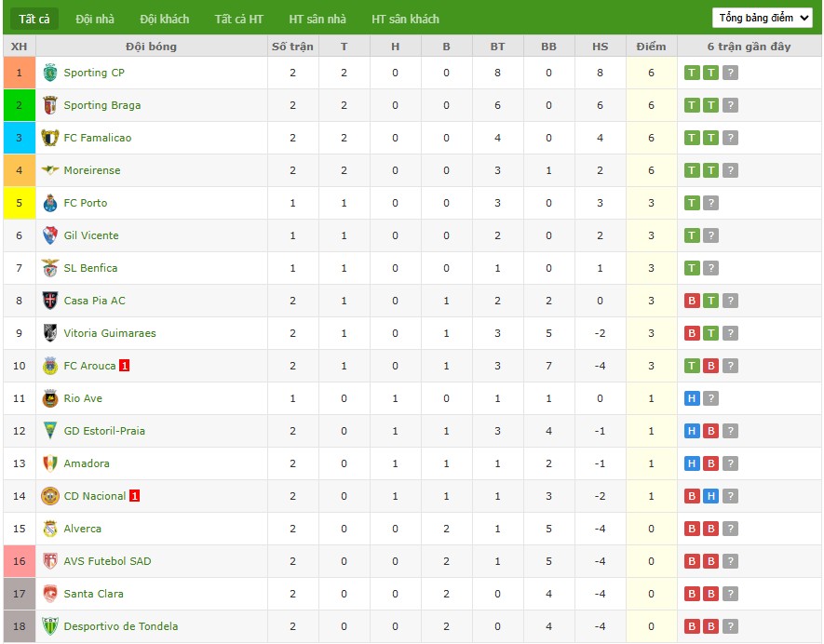Screen dimensions: 824x644
Task: Switch to the Đội nhà tab
Action: tap(95, 18)
